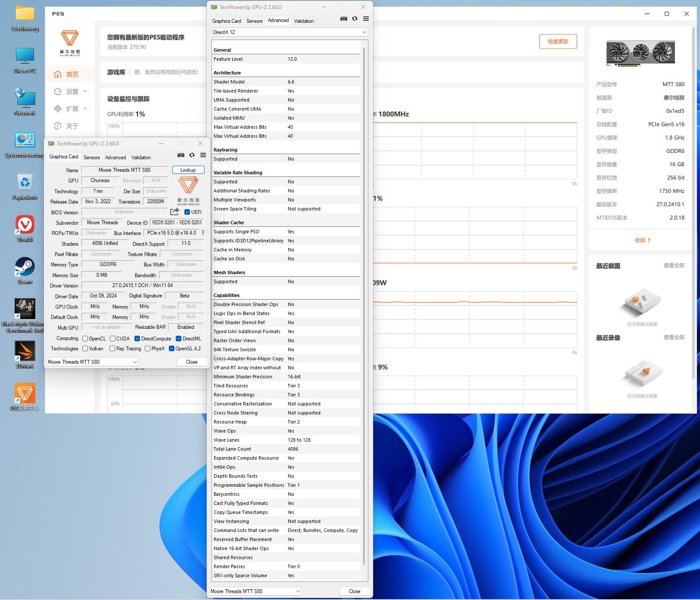Open the Dieser PC desktop icon
The image size is (700, 600).
(x=25, y=59)
